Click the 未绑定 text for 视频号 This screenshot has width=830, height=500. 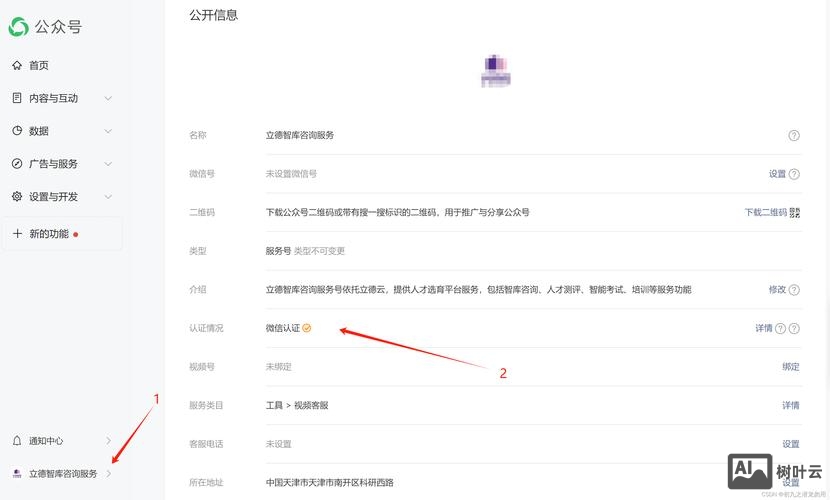point(278,367)
